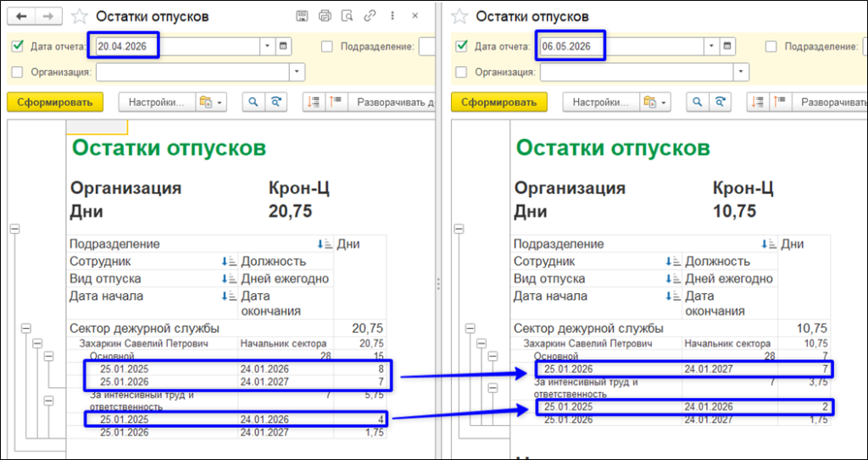868x460 pixels.
Task: Uncheck Дата отчета checkbox in left window
Action: pyautogui.click(x=17, y=47)
